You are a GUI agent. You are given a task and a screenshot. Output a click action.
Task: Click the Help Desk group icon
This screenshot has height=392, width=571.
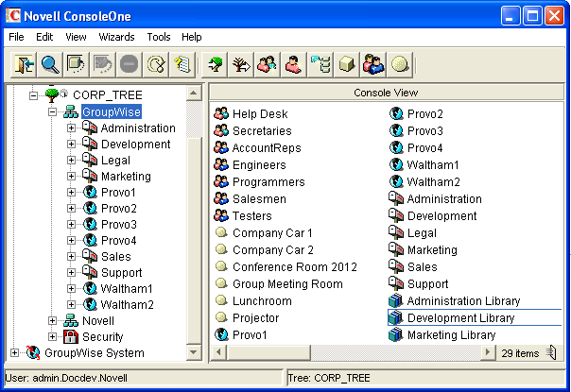tap(221, 113)
